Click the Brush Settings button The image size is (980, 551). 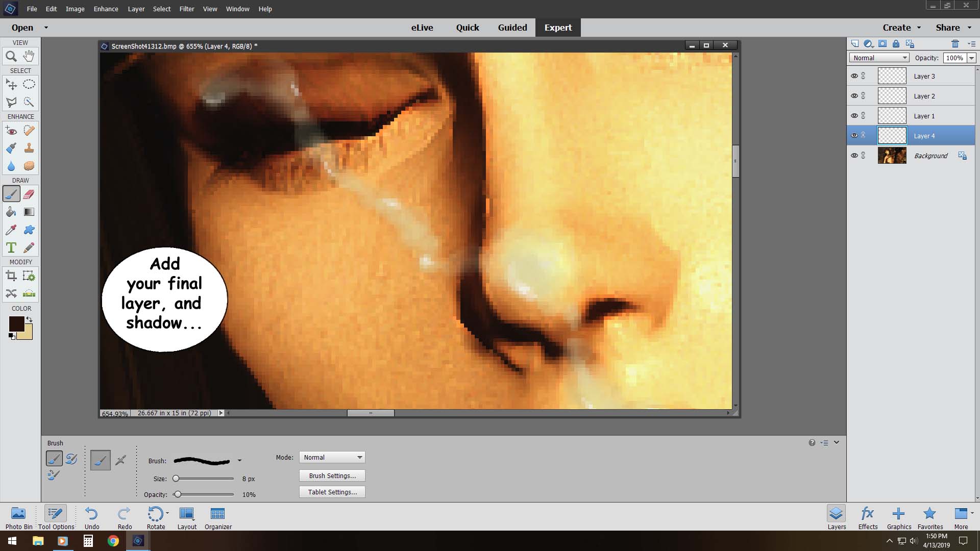tap(332, 475)
